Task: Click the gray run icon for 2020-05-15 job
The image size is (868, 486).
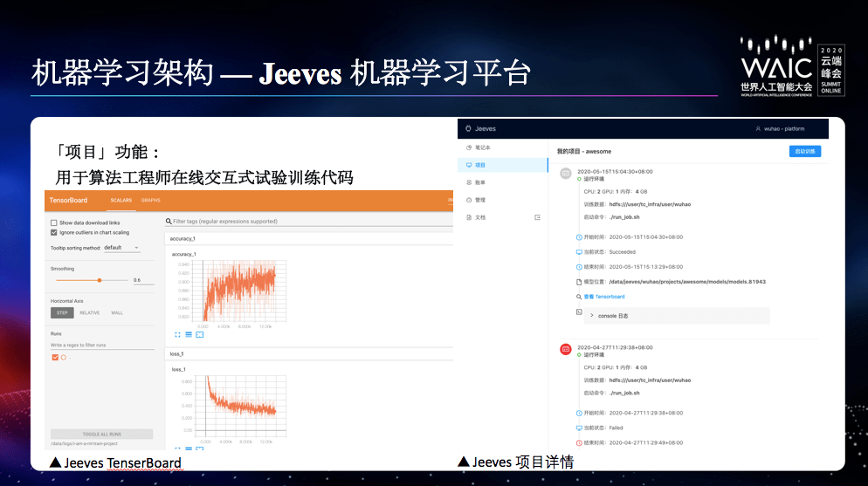Action: (565, 174)
